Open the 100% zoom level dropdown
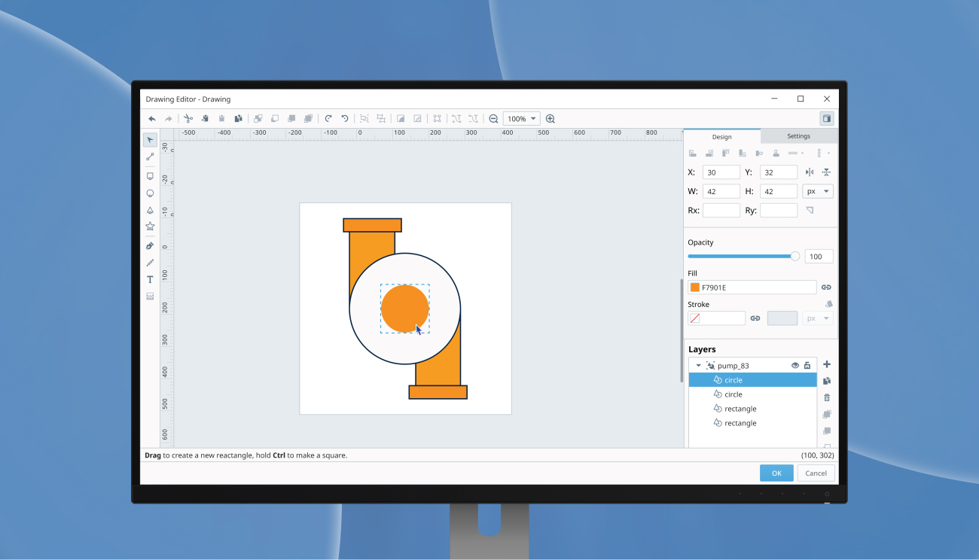Image resolution: width=979 pixels, height=560 pixels. pyautogui.click(x=521, y=118)
